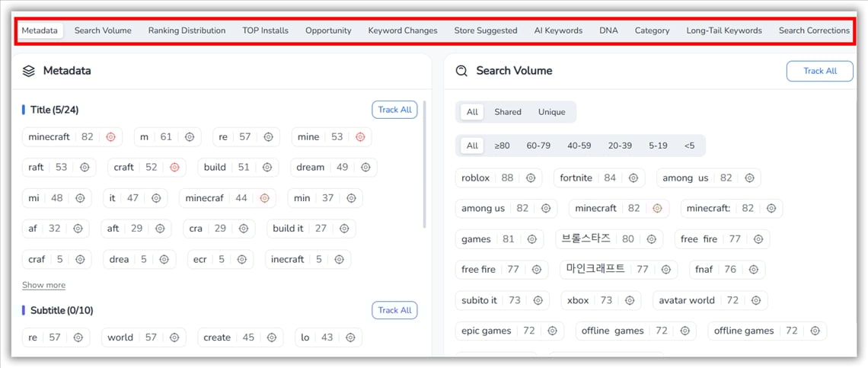The height and width of the screenshot is (368, 868).
Task: Click the 'free fire 77' chip with wide spacing
Action: pyautogui.click(x=699, y=239)
